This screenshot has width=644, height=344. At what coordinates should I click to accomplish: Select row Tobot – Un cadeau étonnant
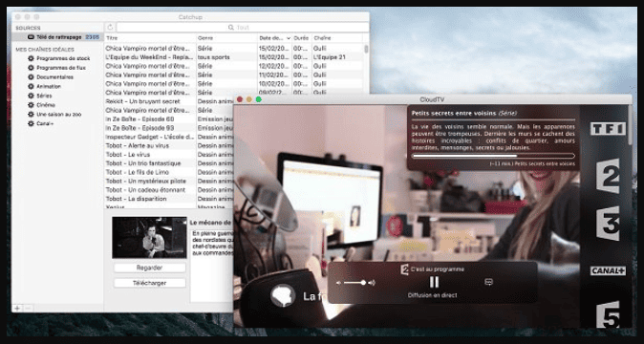coord(169,190)
